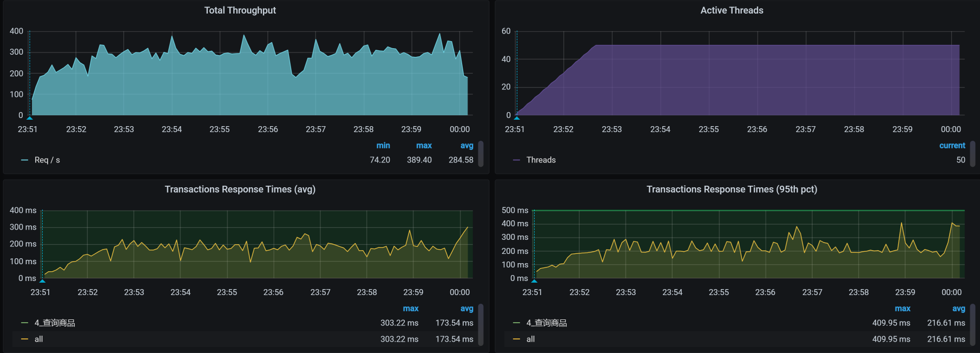
Task: Open Active Threads panel title menu
Action: [732, 10]
